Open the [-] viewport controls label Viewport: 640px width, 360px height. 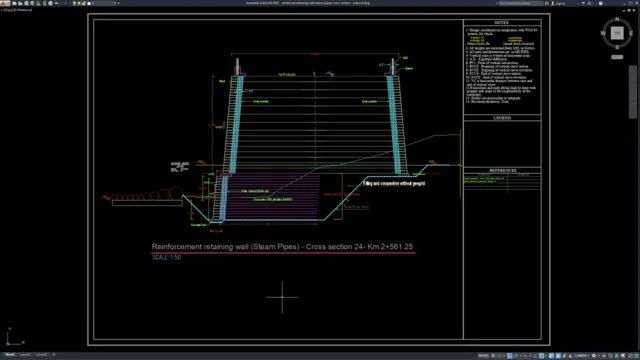click(x=2, y=10)
